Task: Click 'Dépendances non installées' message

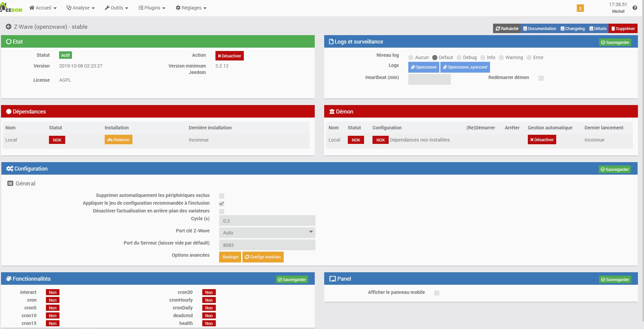Action: pyautogui.click(x=420, y=140)
